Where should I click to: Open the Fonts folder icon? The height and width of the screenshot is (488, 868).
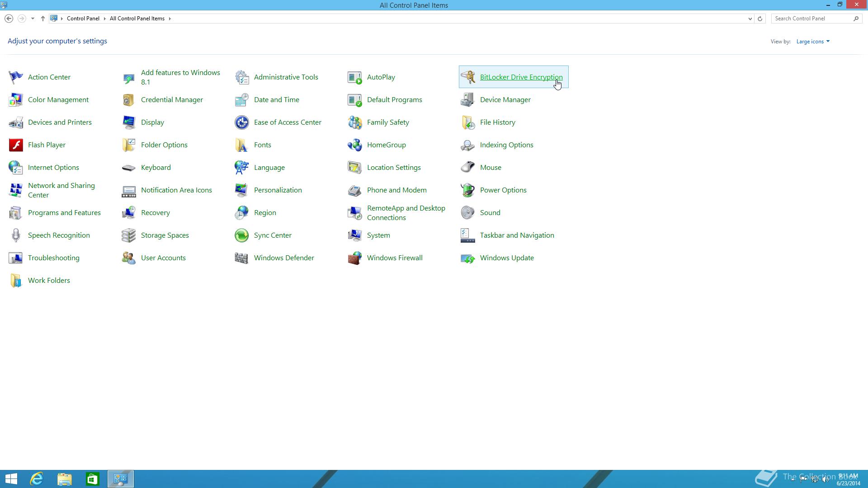click(x=242, y=145)
